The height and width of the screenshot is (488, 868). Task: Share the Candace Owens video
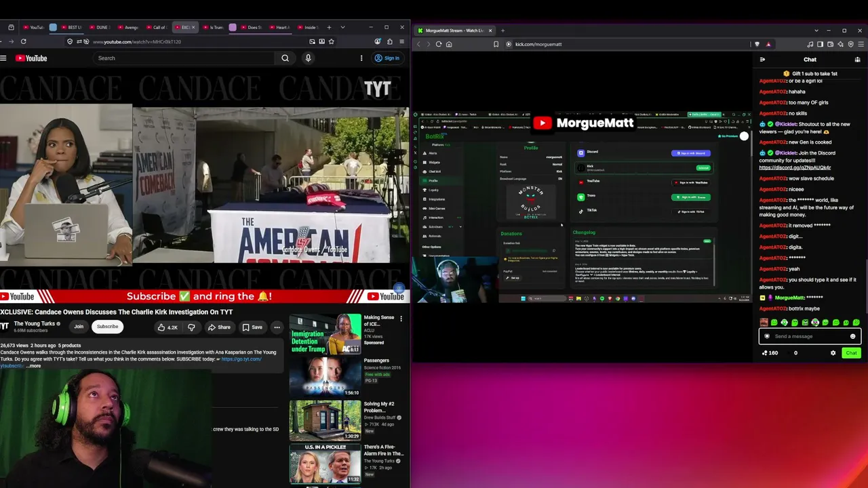click(219, 327)
